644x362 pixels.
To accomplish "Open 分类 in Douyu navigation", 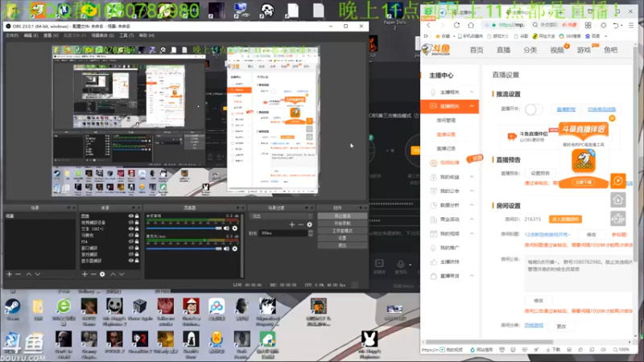I will [x=530, y=50].
